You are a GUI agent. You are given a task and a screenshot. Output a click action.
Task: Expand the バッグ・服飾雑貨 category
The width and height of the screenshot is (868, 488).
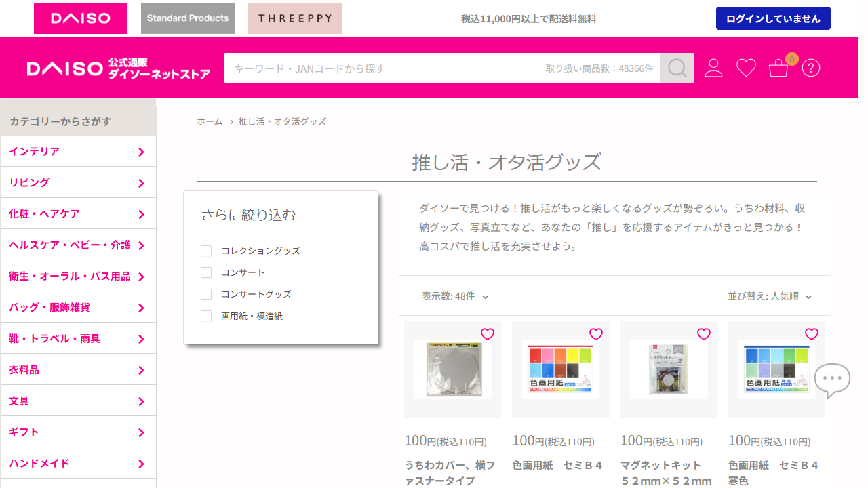click(78, 307)
